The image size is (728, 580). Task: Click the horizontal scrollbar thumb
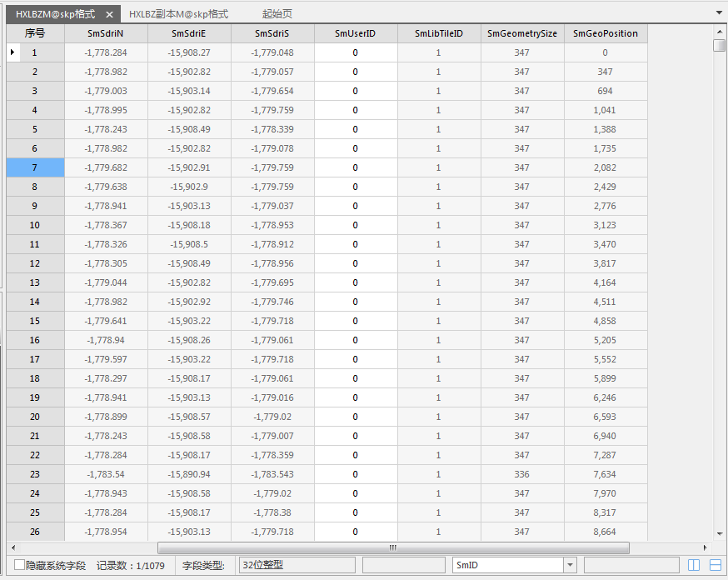tap(393, 548)
